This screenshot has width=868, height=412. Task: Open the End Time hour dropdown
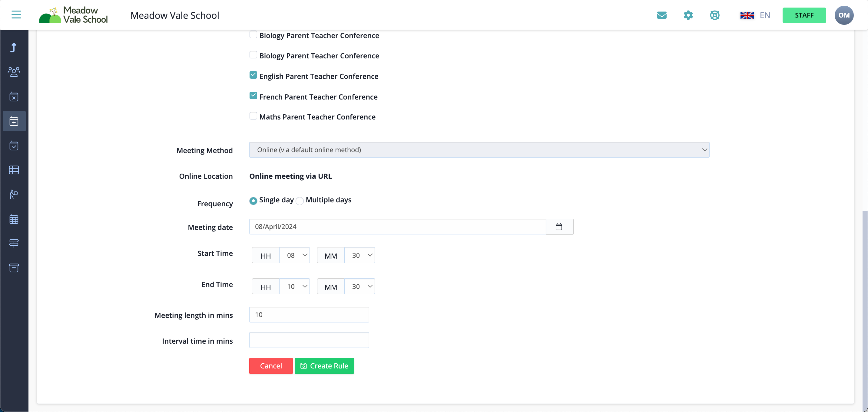pyautogui.click(x=294, y=286)
